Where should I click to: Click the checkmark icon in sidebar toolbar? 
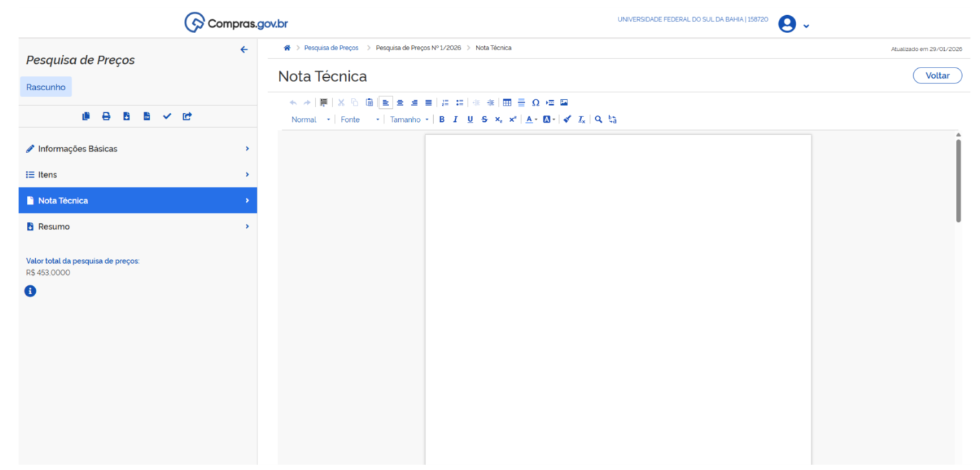(x=167, y=116)
